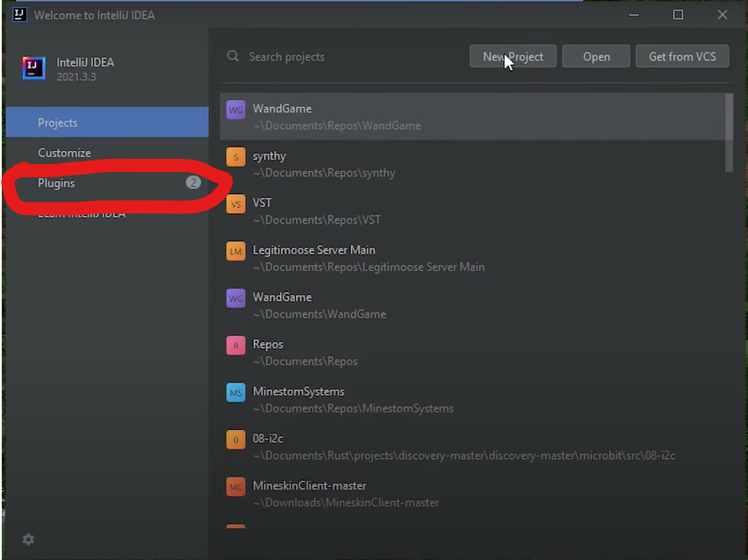Screen dimensions: 748x560
Task: Click the 2021.3.3 version text
Action: pos(76,76)
